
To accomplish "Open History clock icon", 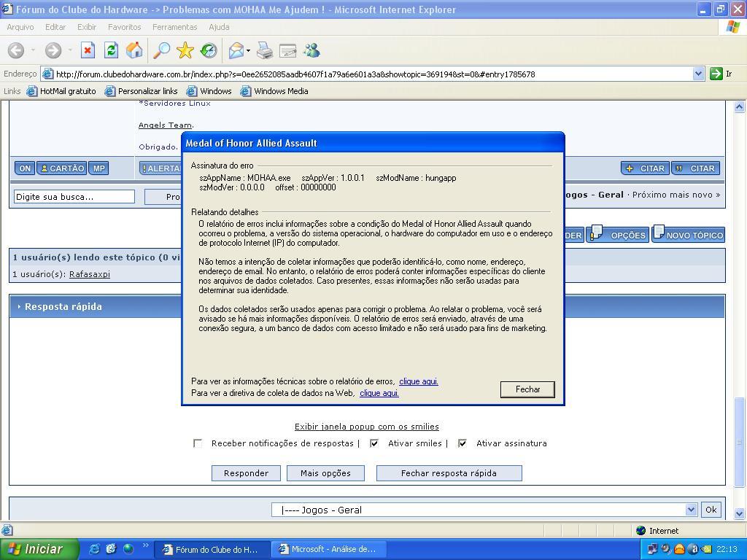I will coord(208,50).
